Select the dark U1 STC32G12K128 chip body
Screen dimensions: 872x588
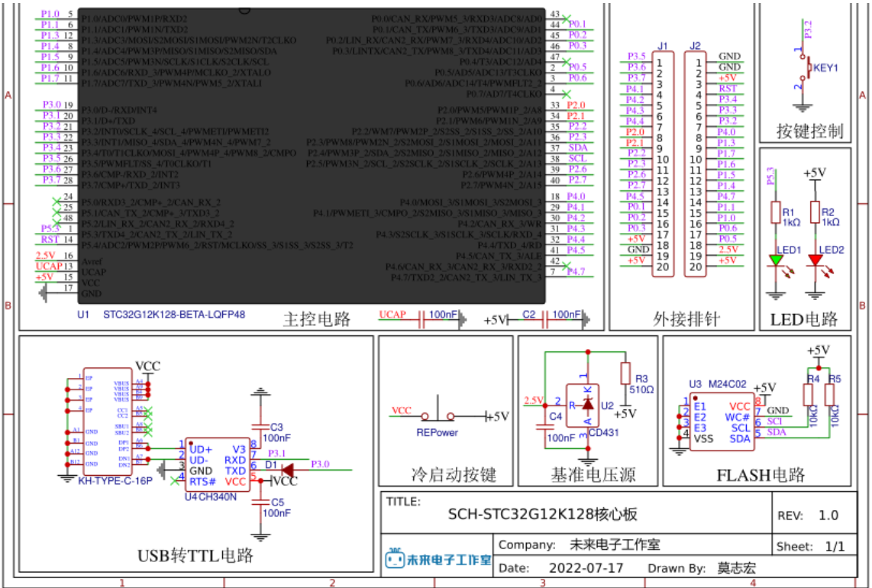click(312, 156)
